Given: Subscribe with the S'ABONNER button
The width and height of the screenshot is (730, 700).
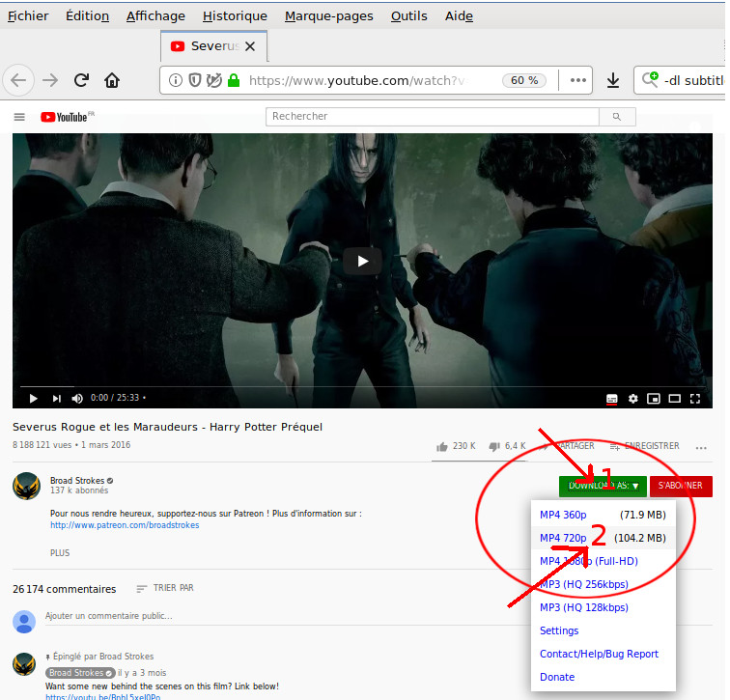Looking at the screenshot, I should tap(681, 486).
